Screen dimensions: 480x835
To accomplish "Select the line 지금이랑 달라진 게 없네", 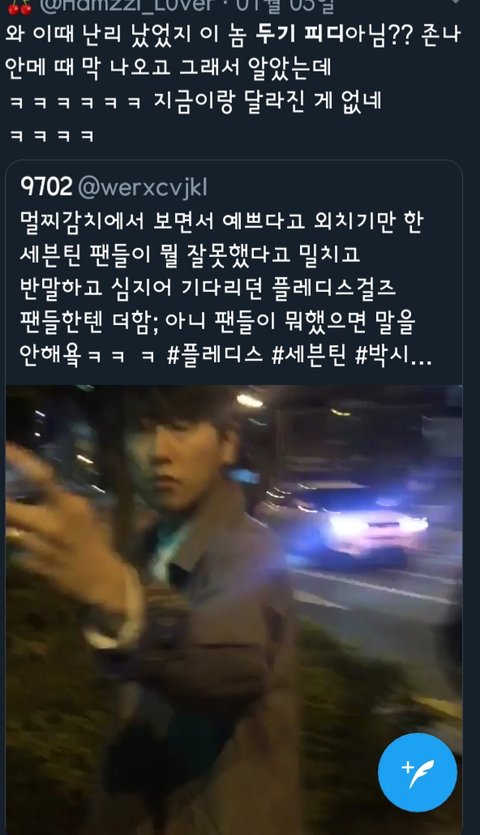I will click(x=267, y=101).
